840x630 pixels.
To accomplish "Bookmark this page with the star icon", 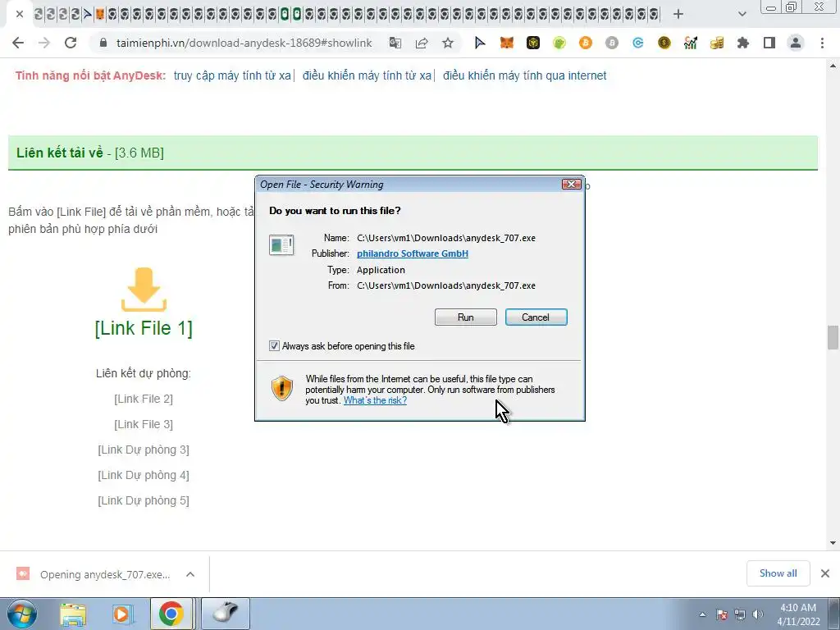I will pos(448,43).
